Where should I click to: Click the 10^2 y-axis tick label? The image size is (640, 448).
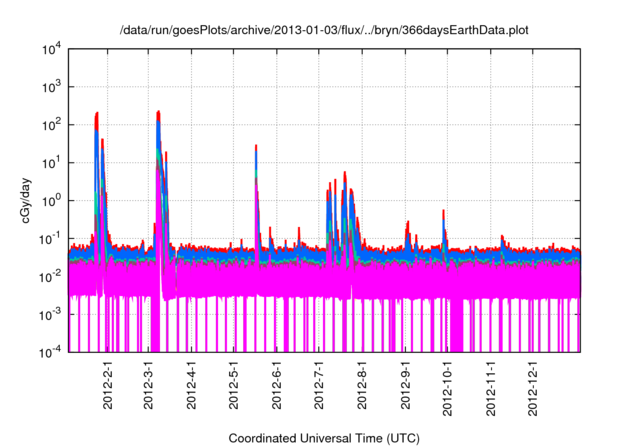[x=52, y=125]
